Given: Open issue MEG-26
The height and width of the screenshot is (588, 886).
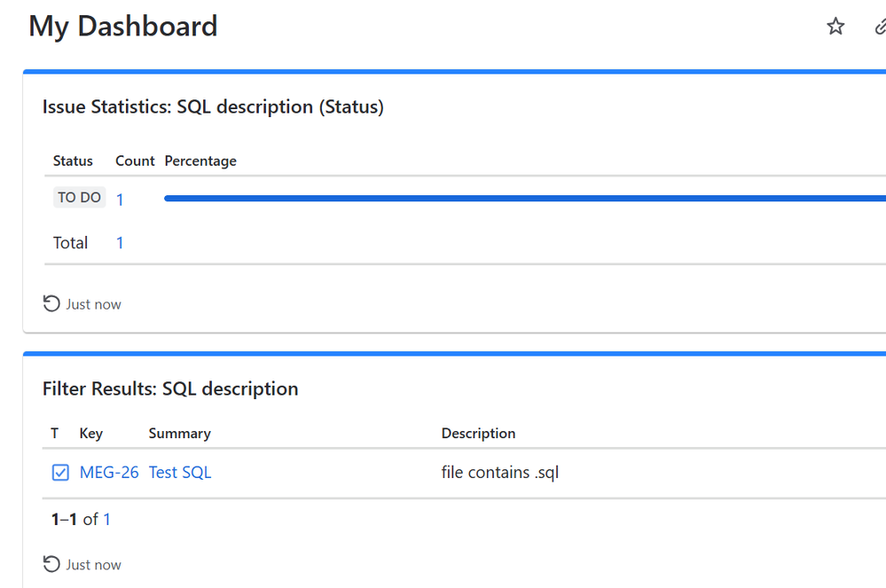Looking at the screenshot, I should click(x=108, y=473).
